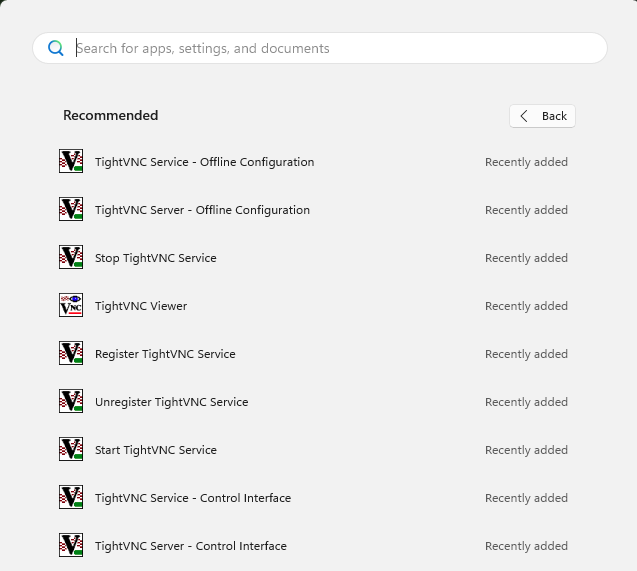Screen dimensions: 637x571
Task: Click the Unregister TightVNC Service icon
Action: pyautogui.click(x=71, y=401)
